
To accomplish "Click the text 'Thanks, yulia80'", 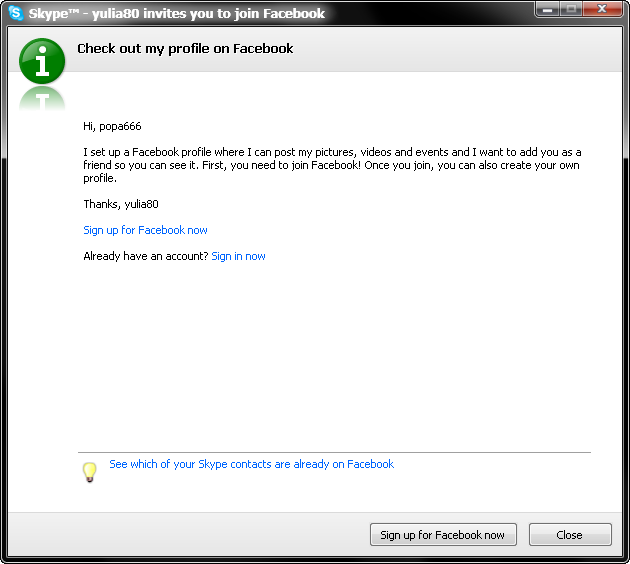I will pyautogui.click(x=121, y=204).
